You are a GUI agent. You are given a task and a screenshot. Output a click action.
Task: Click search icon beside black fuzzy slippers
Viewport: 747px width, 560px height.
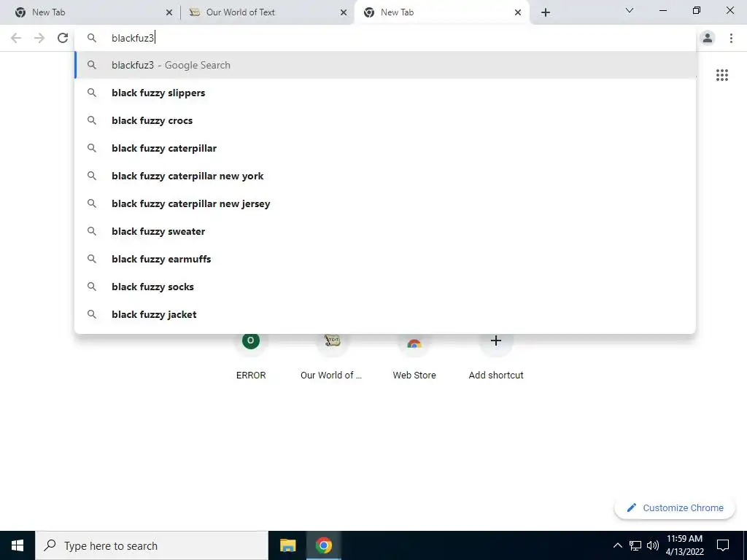point(92,93)
